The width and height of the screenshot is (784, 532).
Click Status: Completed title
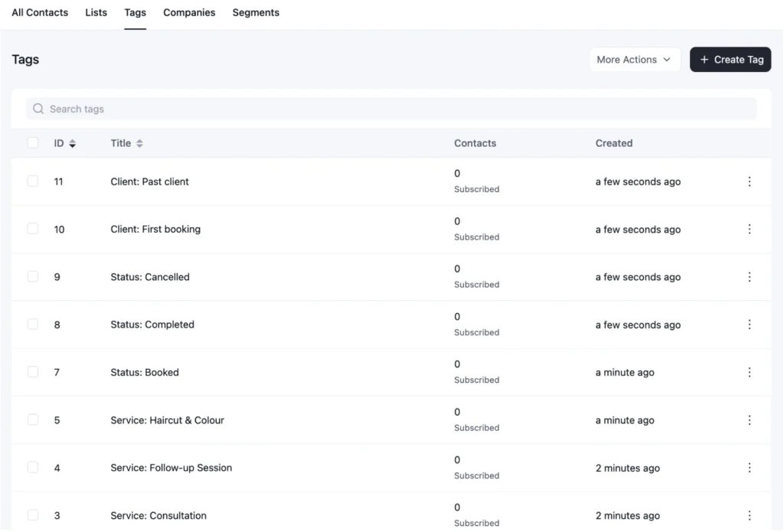coord(152,325)
